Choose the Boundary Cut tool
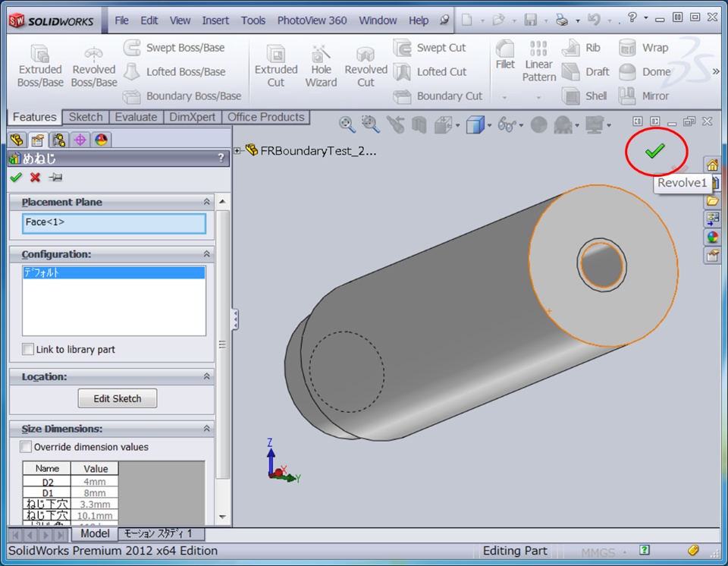The width and height of the screenshot is (728, 566). pyautogui.click(x=438, y=96)
